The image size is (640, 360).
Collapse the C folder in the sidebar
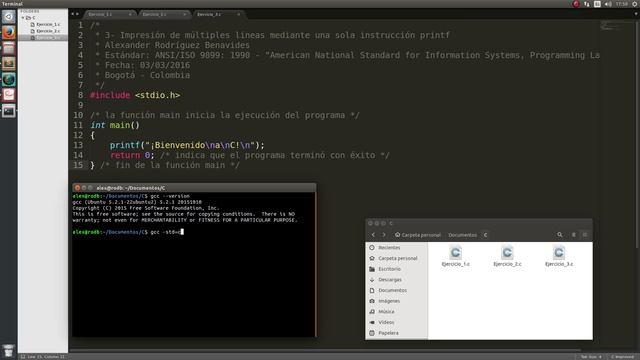[23, 18]
